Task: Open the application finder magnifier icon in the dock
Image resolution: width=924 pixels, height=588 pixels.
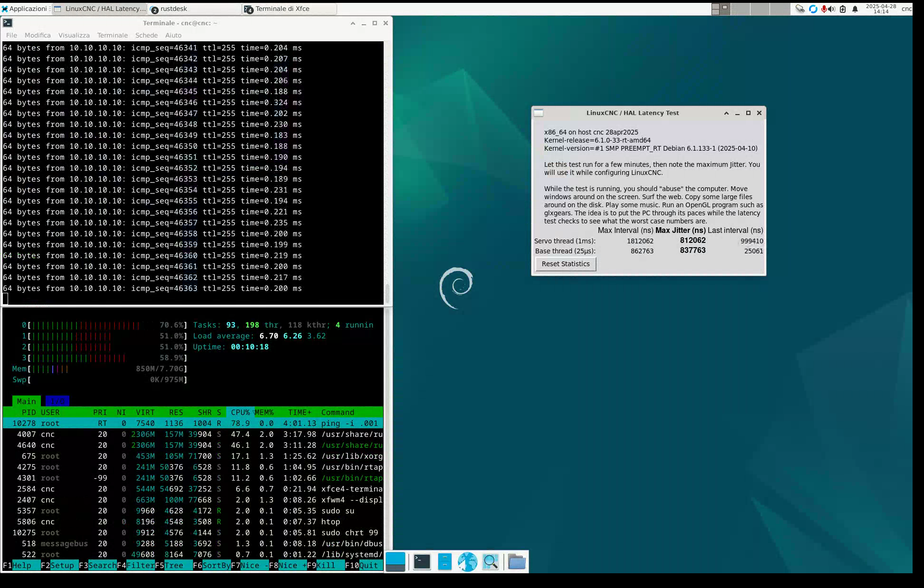Action: [x=491, y=562]
